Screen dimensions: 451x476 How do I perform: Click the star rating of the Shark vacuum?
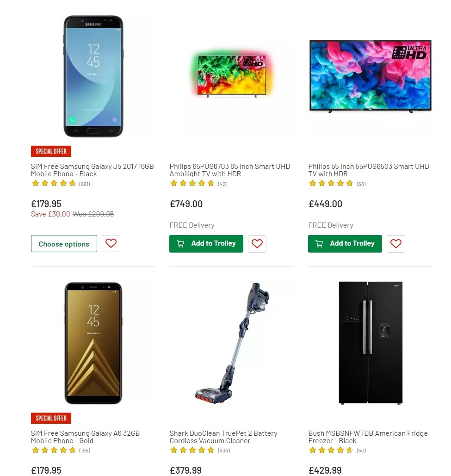click(192, 450)
